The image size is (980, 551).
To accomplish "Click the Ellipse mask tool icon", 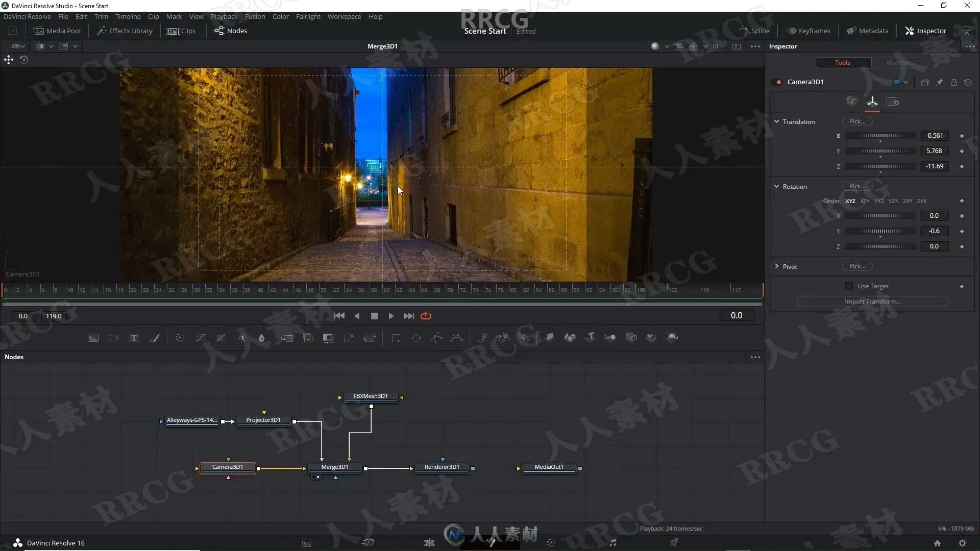I will 416,338.
